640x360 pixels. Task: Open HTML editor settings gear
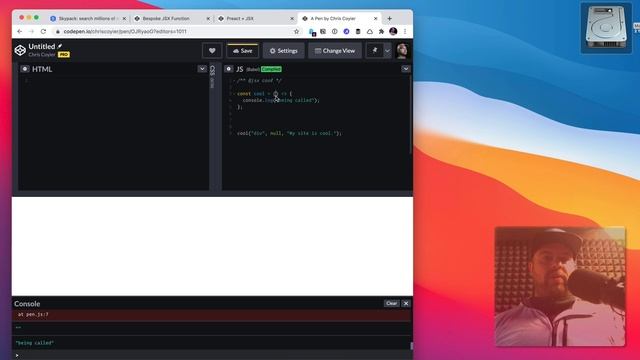click(x=25, y=69)
